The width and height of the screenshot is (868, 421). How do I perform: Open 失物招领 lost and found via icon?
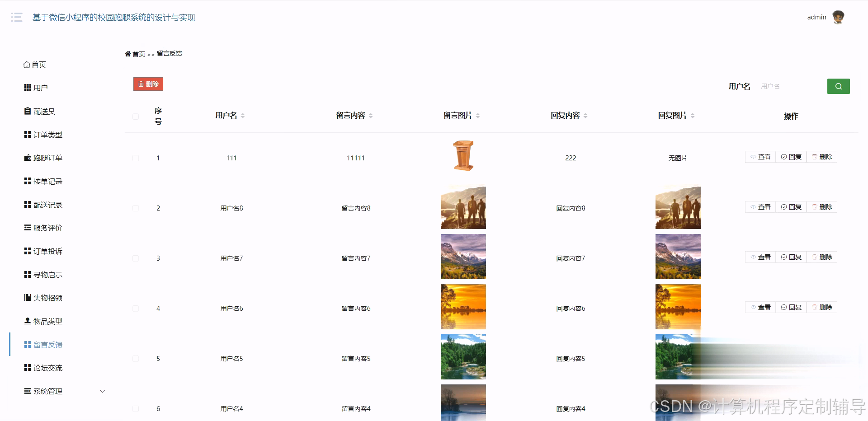click(x=27, y=298)
